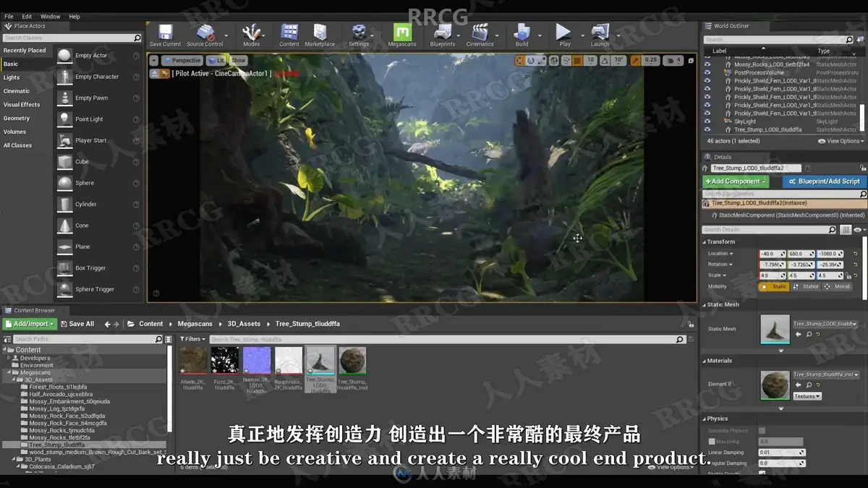Viewport: 868px width, 488px height.
Task: Open the Filters dropdown in Content Browser
Action: (193, 339)
